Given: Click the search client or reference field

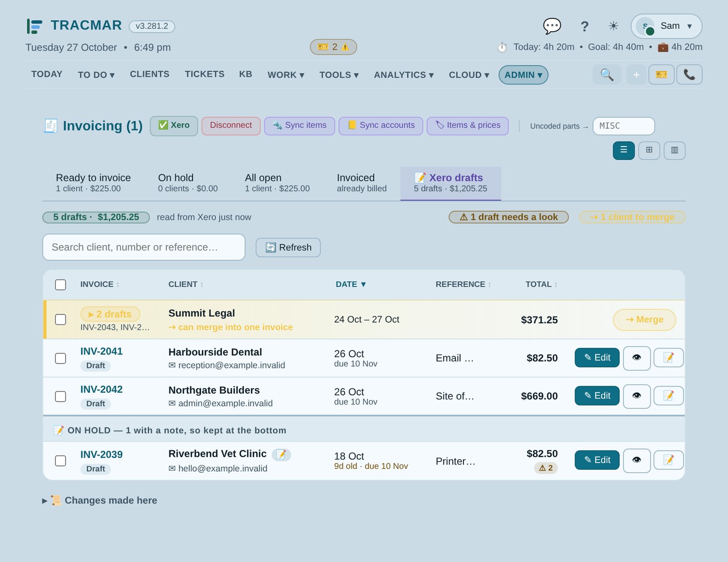Looking at the screenshot, I should (x=144, y=247).
